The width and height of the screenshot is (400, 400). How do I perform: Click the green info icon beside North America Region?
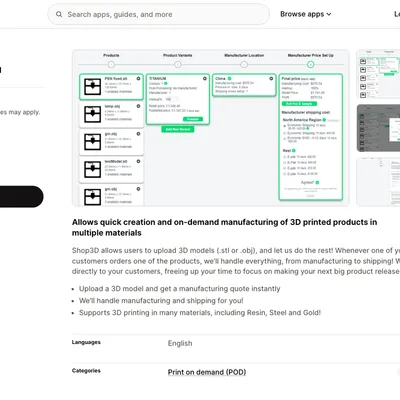pyautogui.click(x=324, y=120)
